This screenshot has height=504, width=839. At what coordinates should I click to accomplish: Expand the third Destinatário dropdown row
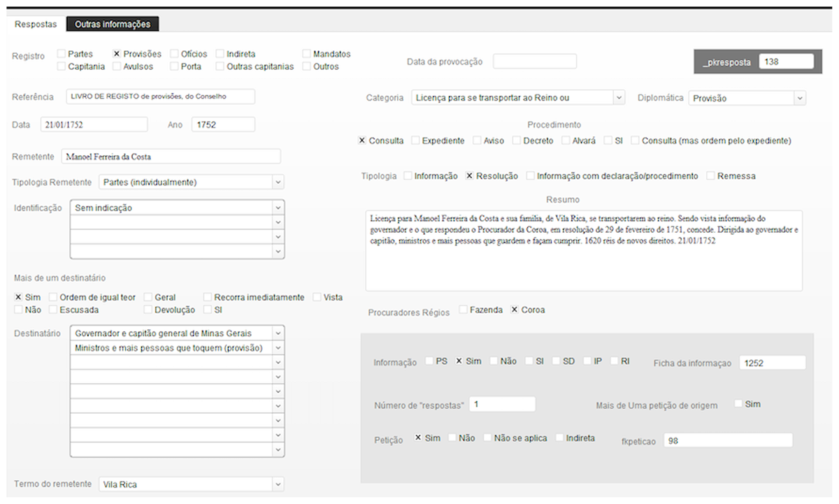tap(178, 362)
